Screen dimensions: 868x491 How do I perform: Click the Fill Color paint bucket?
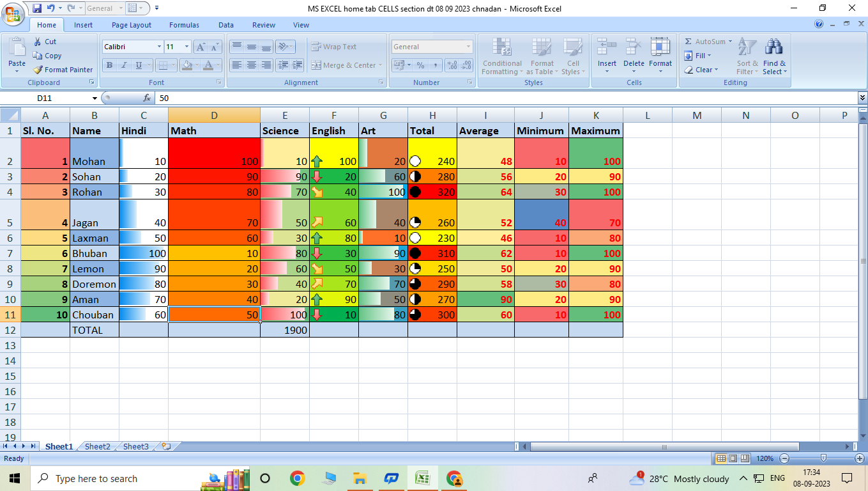(187, 65)
